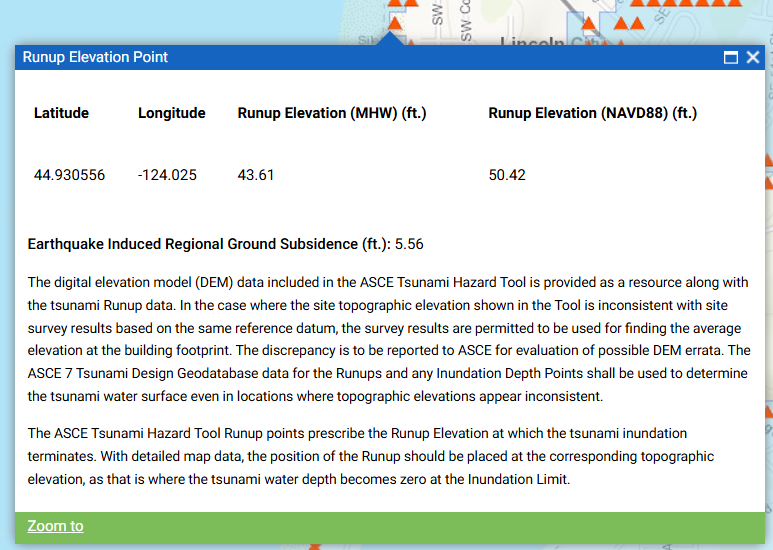Select the Runup Elevation (NAVD88) header

[592, 113]
